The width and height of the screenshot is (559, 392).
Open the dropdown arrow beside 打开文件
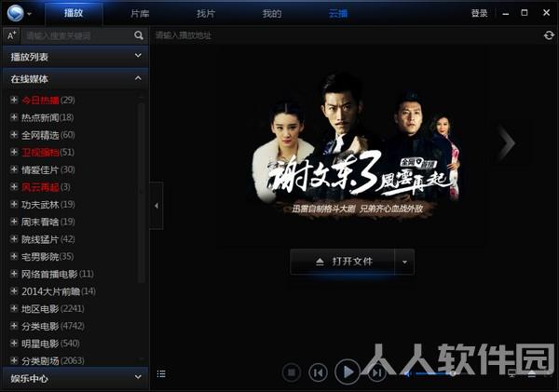pyautogui.click(x=404, y=262)
